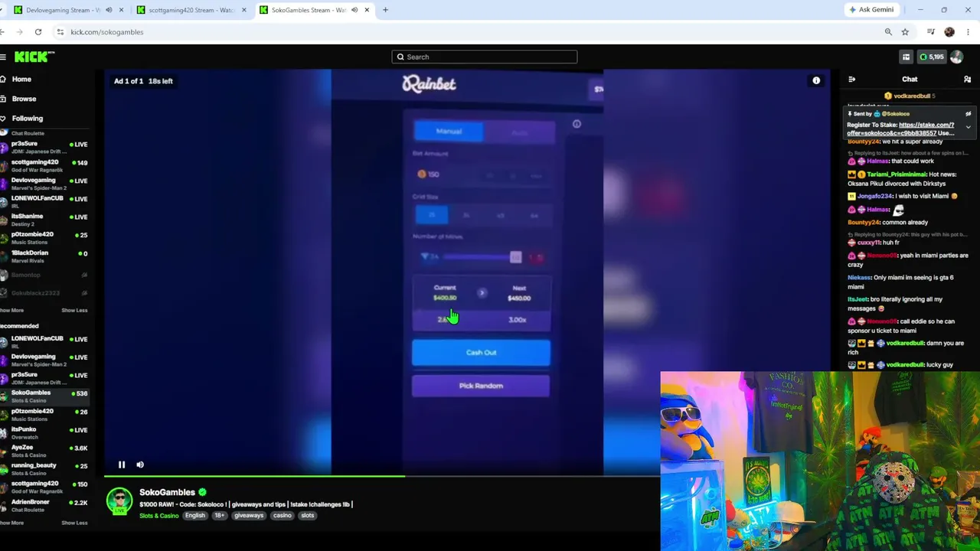Click username Tariami_Prisiminimal in chat
The image size is (980, 551).
895,174
